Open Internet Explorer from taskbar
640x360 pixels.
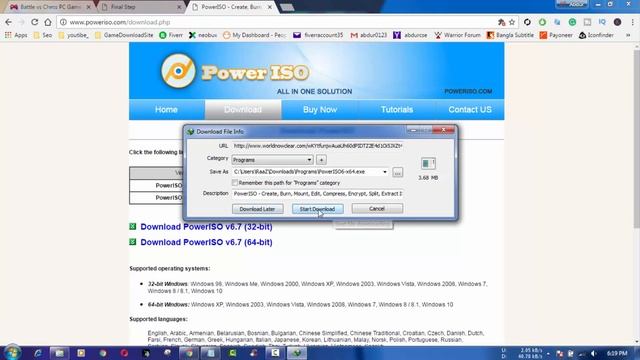(x=38, y=353)
